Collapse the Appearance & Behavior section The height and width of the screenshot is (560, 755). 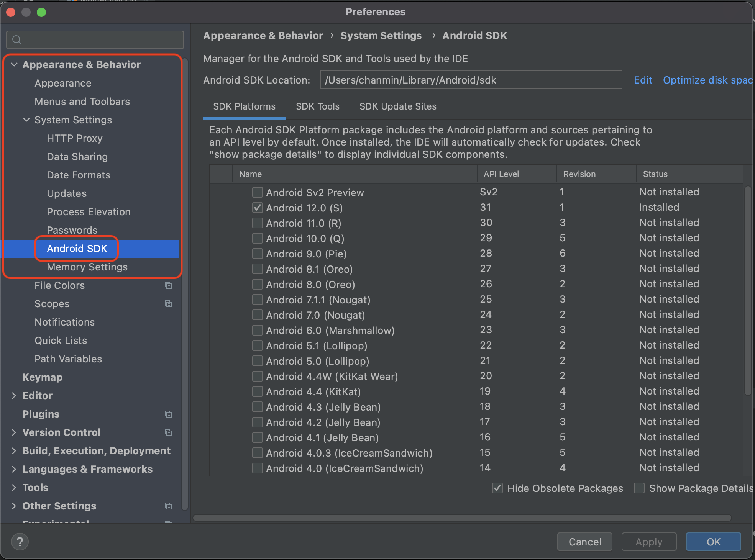coord(14,65)
